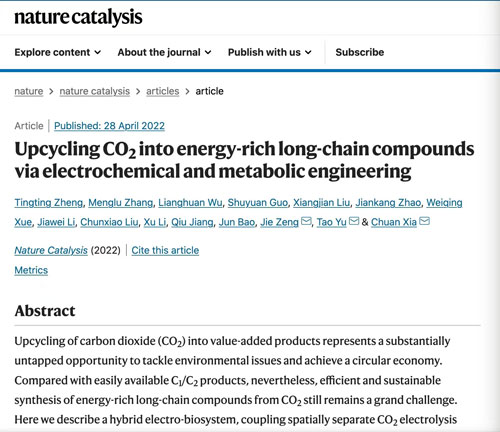Click the envelope icon beside Tao Yu
This screenshot has height=432, width=500.
click(x=354, y=221)
